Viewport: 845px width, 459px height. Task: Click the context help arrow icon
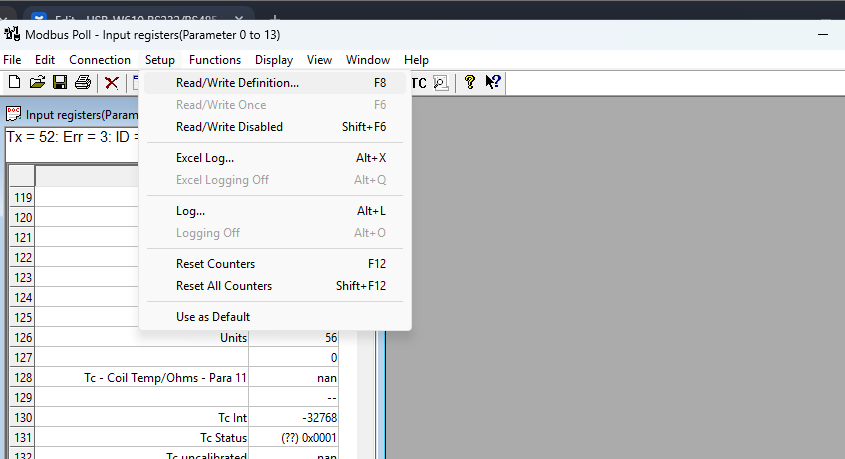tap(493, 82)
